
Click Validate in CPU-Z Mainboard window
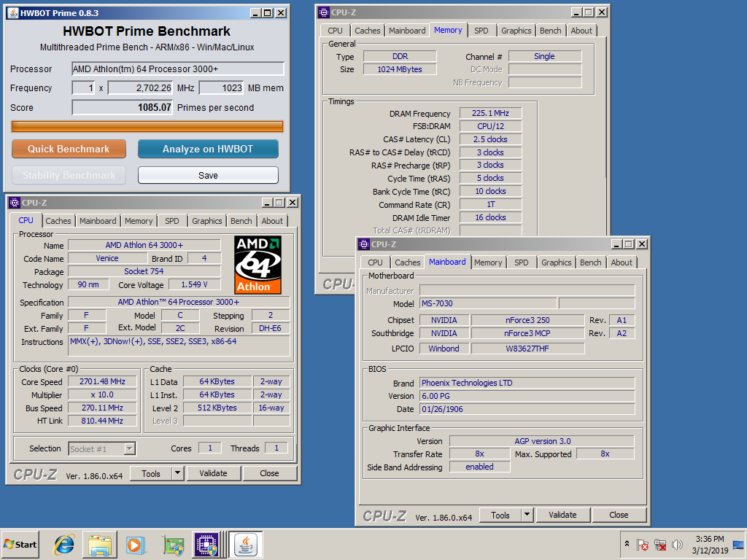[x=562, y=515]
